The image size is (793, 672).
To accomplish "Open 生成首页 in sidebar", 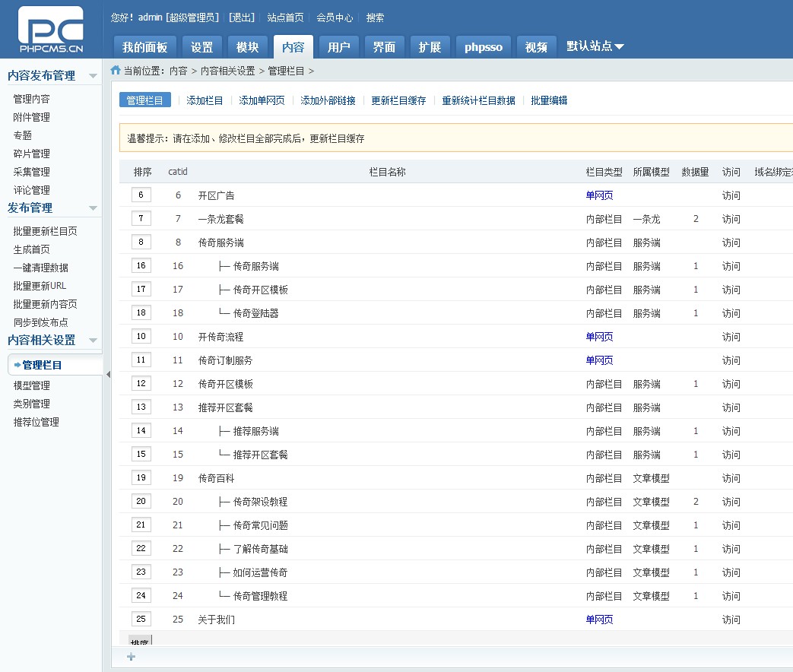I will pyautogui.click(x=31, y=249).
